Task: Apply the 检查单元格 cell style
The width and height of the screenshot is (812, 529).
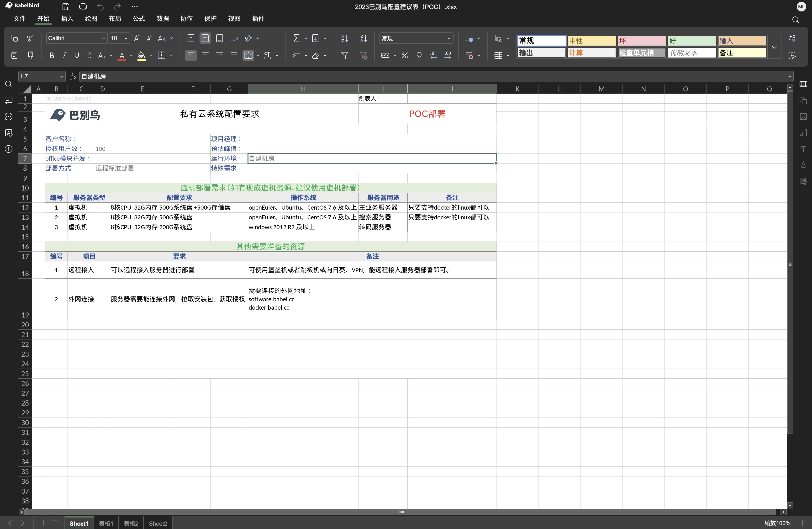Action: [642, 53]
